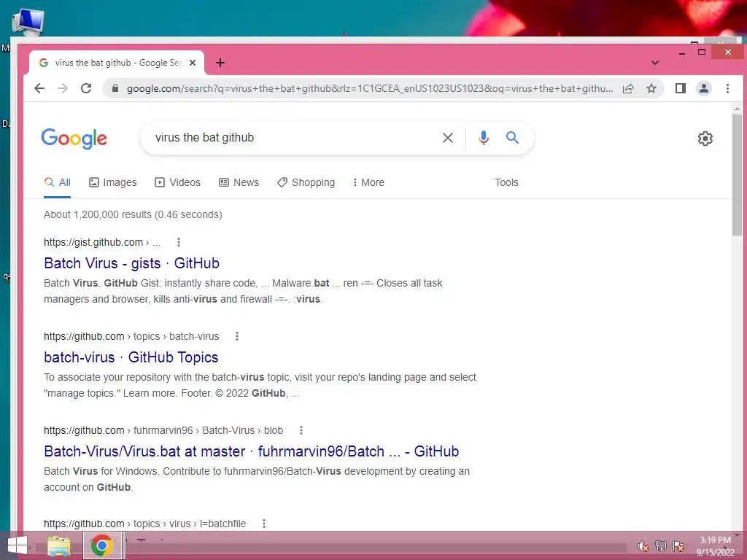Screen dimensions: 747x560
Task: Expand the More search categories menu
Action: 368,183
